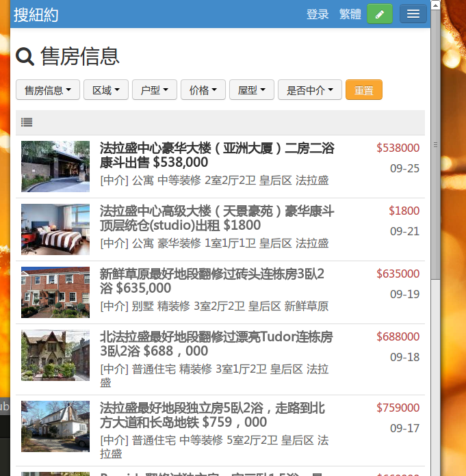Expand the 价格 dropdown
This screenshot has width=466, height=476.
(x=203, y=90)
